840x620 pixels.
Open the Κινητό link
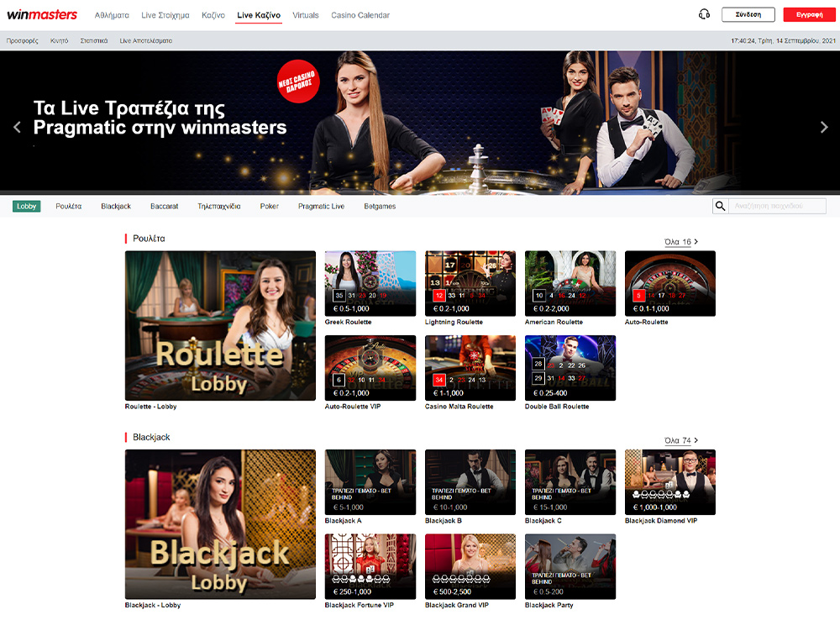click(x=60, y=40)
